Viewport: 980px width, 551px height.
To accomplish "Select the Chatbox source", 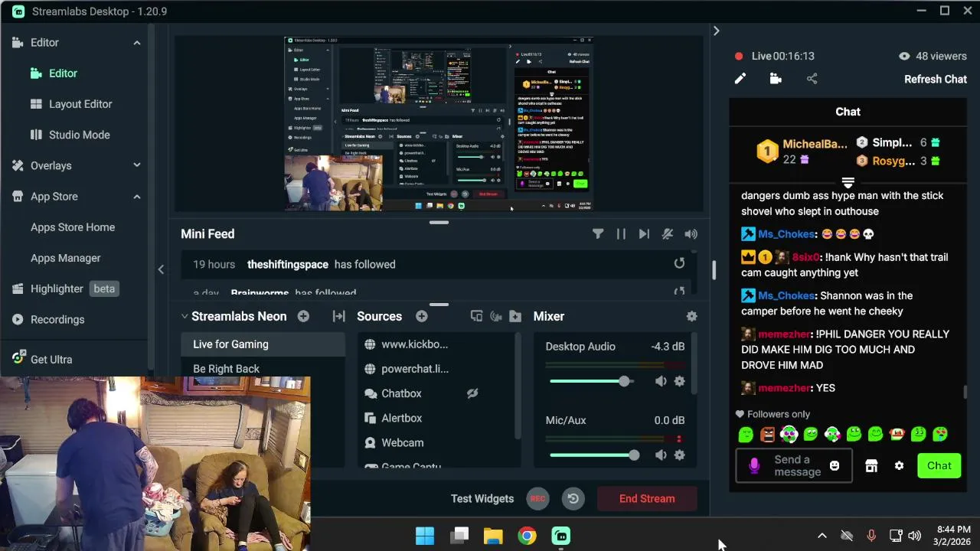I will tap(436, 393).
